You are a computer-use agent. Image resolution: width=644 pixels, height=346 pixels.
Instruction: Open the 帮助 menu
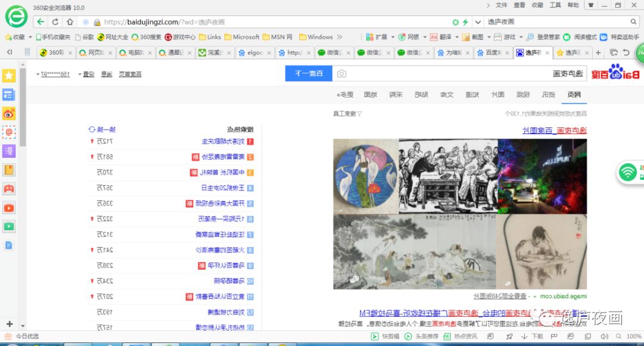coord(574,5)
